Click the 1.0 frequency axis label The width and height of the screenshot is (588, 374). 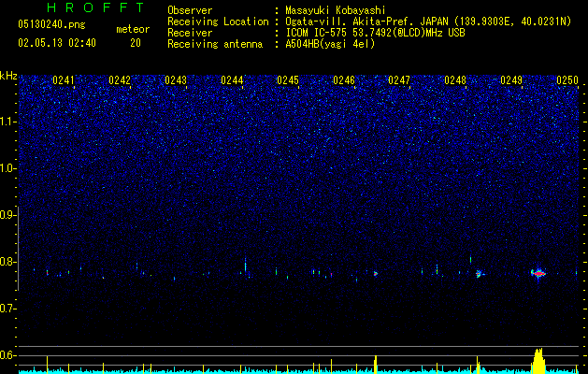point(8,169)
